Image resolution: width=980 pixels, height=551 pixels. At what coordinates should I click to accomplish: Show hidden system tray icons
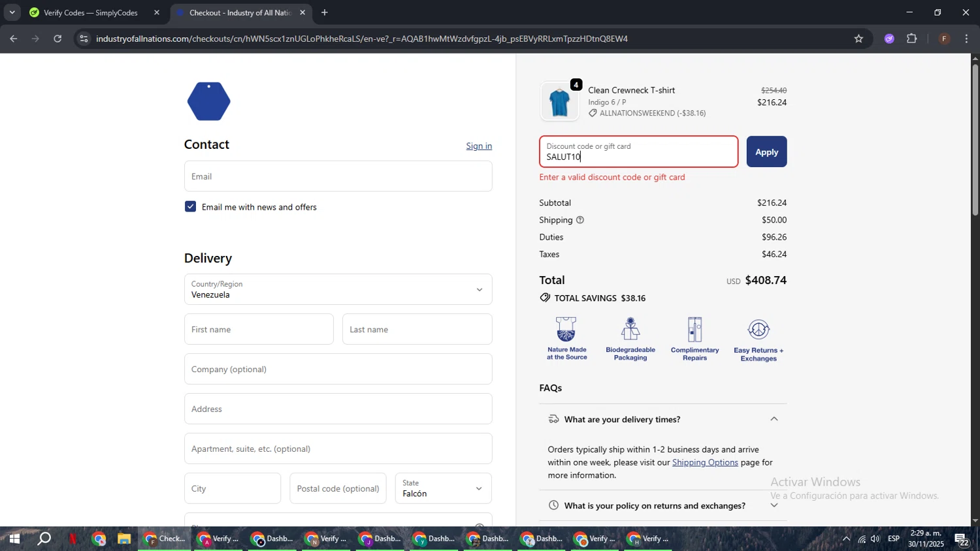click(846, 539)
